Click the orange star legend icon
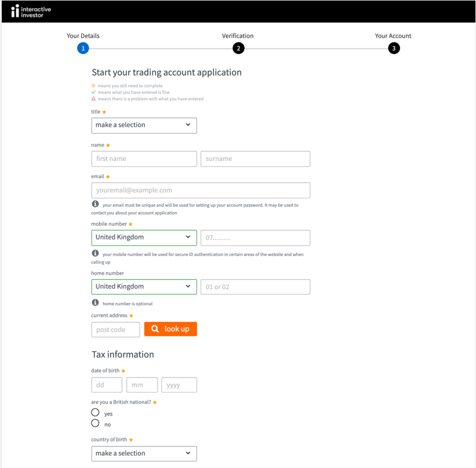Image resolution: width=476 pixels, height=468 pixels. [x=93, y=86]
